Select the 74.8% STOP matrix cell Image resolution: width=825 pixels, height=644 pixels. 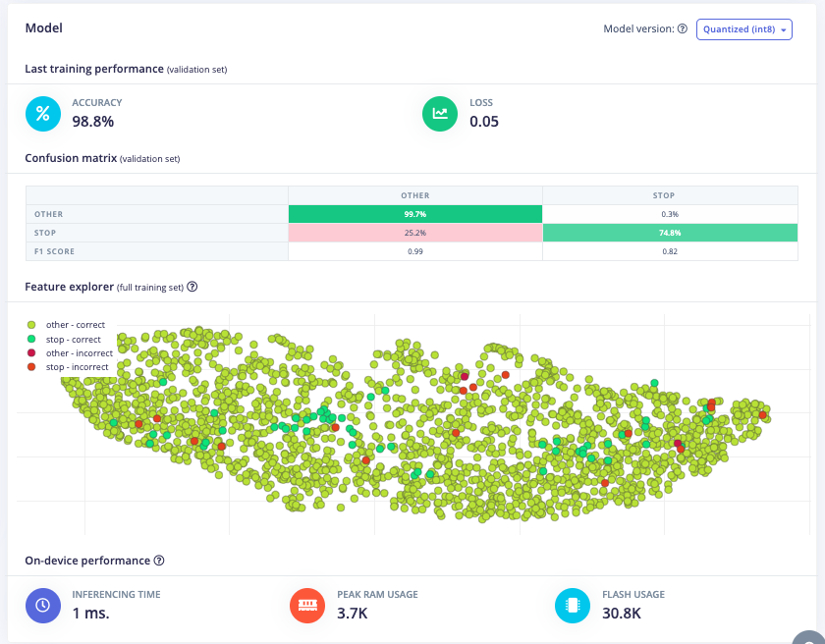[x=670, y=233]
